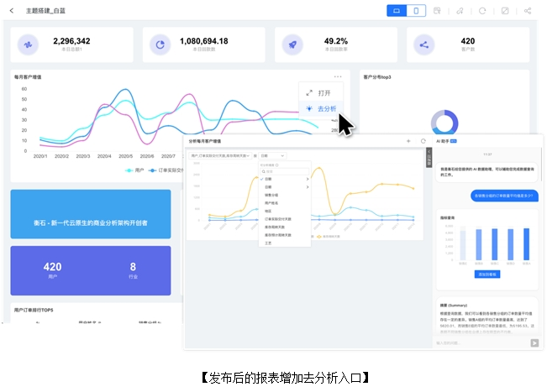The height and width of the screenshot is (392, 547).
Task: Click the edit icon in top toolbar
Action: (x=505, y=11)
